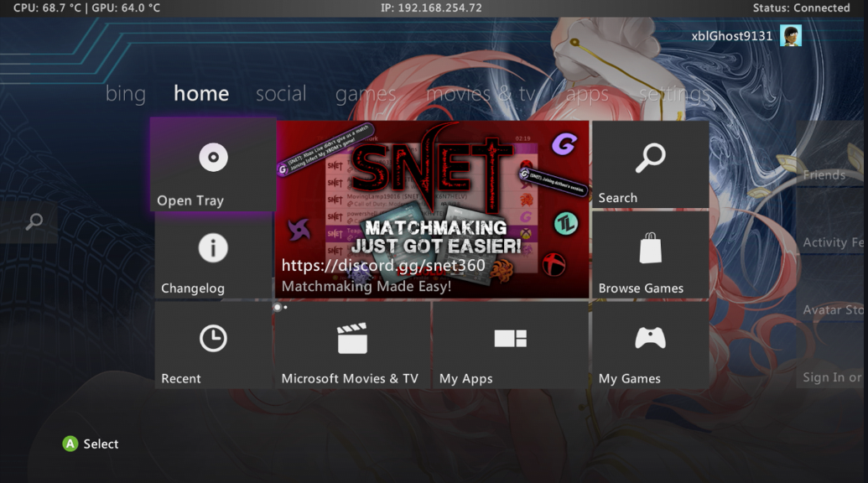Switch to the social tab

coord(281,94)
